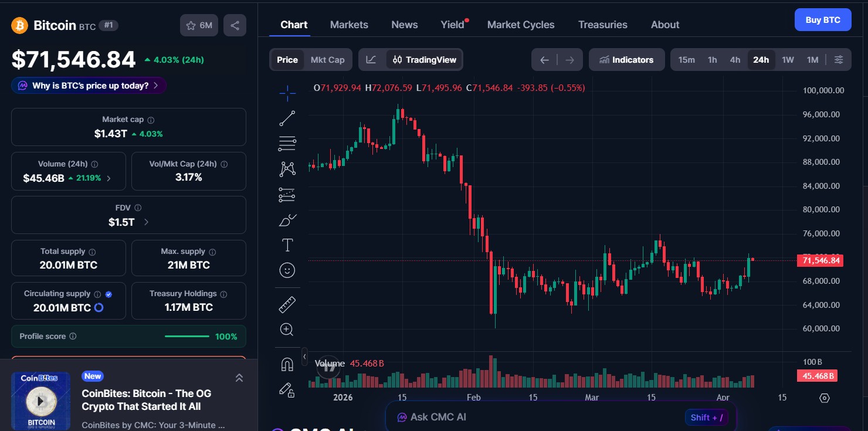Select the trend line drawing tool
Viewport: 868px width, 431px height.
[287, 117]
